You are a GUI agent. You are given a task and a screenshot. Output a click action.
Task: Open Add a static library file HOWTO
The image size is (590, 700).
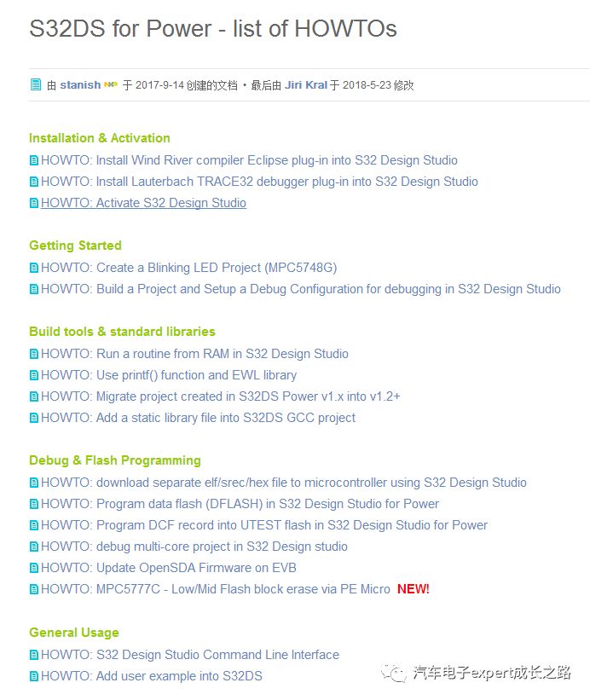point(198,418)
